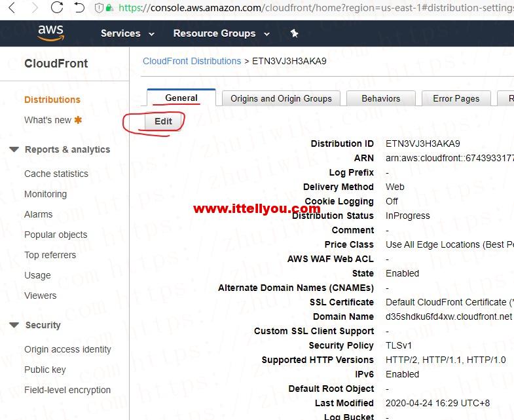The height and width of the screenshot is (420, 514).
Task: Click the shield security icon in address bar
Action: coord(99,8)
